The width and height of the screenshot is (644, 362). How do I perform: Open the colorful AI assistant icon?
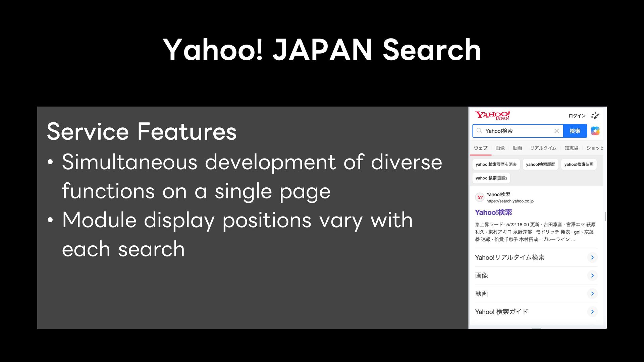click(595, 131)
